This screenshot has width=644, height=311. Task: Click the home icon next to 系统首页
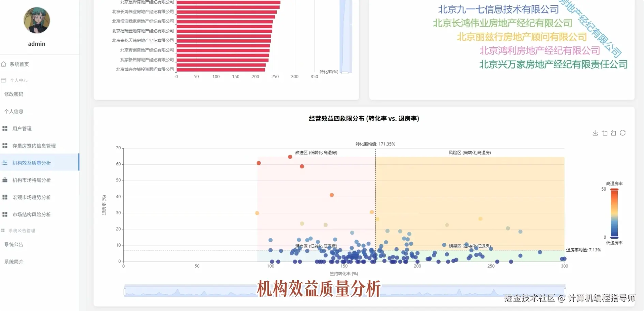coord(4,64)
